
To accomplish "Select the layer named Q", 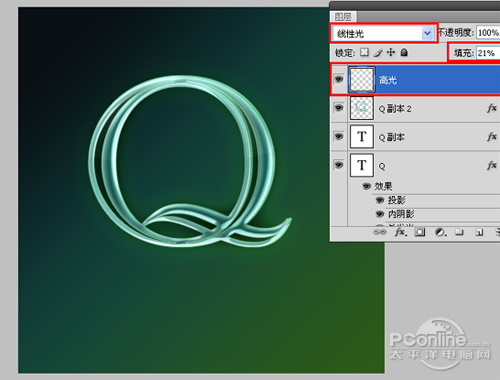I will [382, 166].
